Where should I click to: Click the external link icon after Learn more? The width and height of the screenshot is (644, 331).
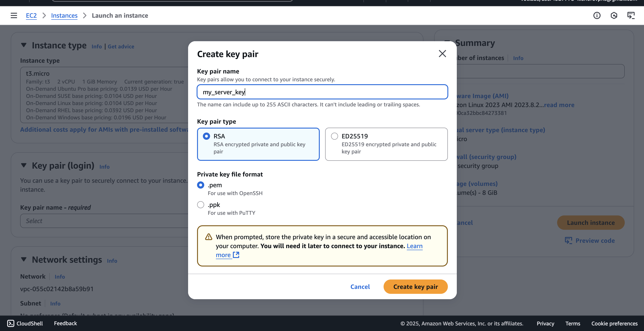[x=236, y=255]
